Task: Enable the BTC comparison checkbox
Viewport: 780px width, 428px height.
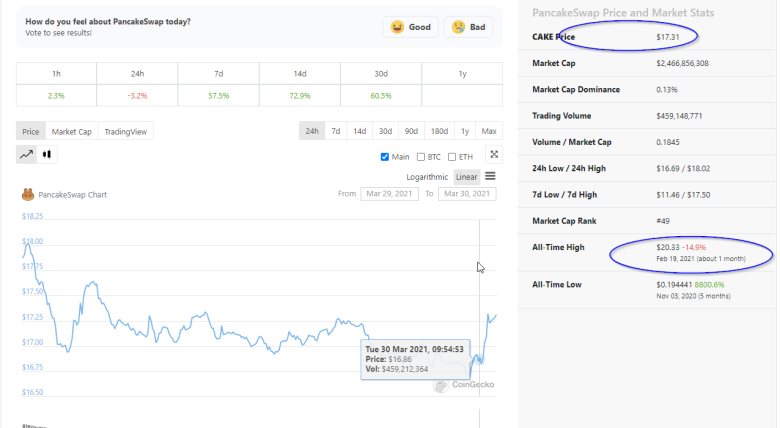Action: click(x=422, y=157)
